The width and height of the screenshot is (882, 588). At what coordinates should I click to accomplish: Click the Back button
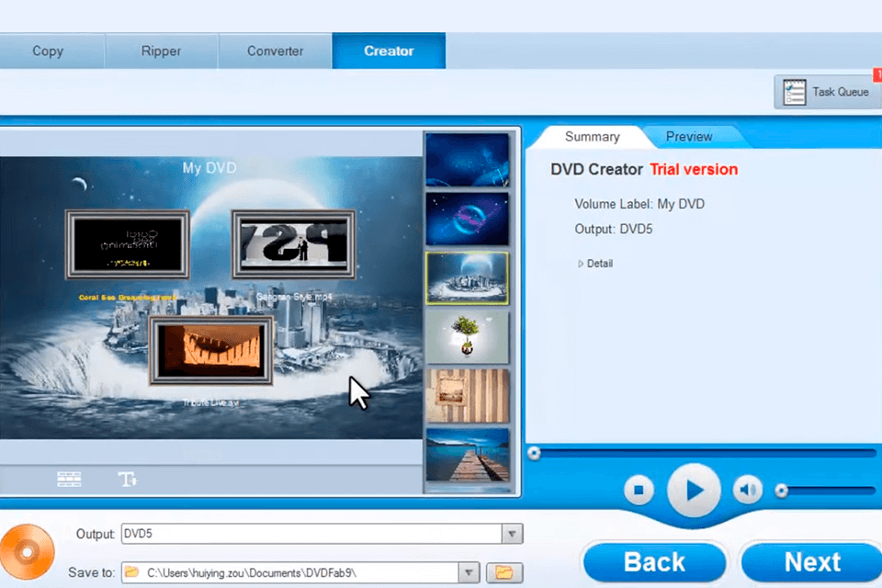click(654, 561)
